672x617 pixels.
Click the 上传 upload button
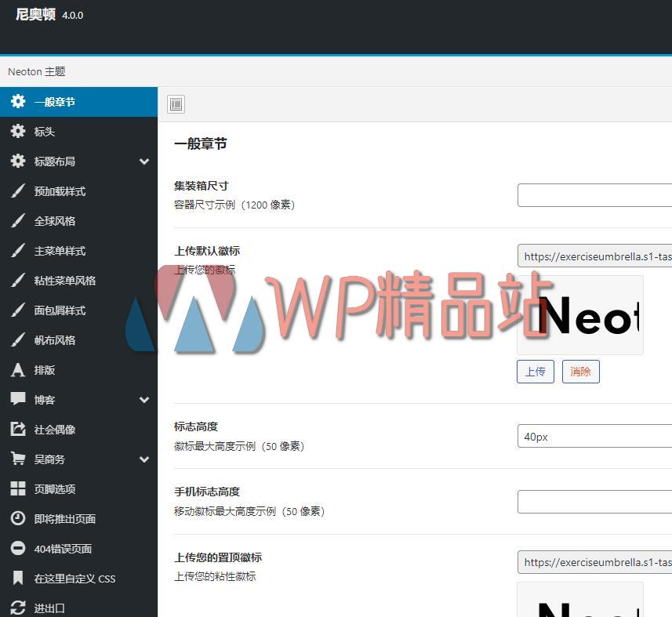(x=536, y=372)
